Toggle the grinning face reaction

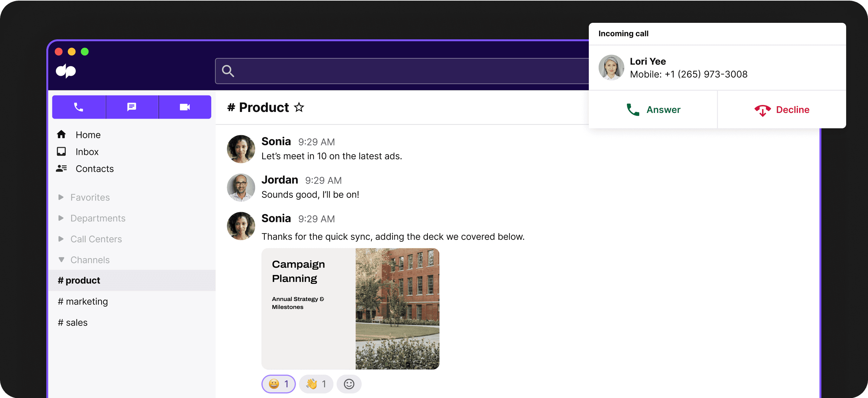278,384
